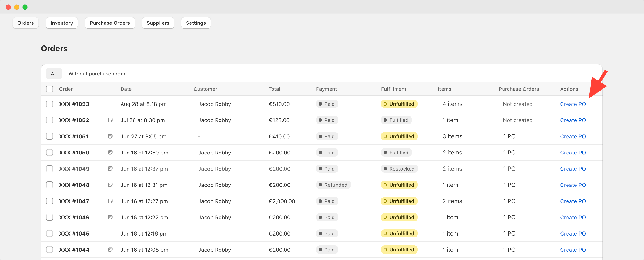Click the note icon beside order XXX #1051
Viewport: 644px width, 260px height.
(110, 136)
